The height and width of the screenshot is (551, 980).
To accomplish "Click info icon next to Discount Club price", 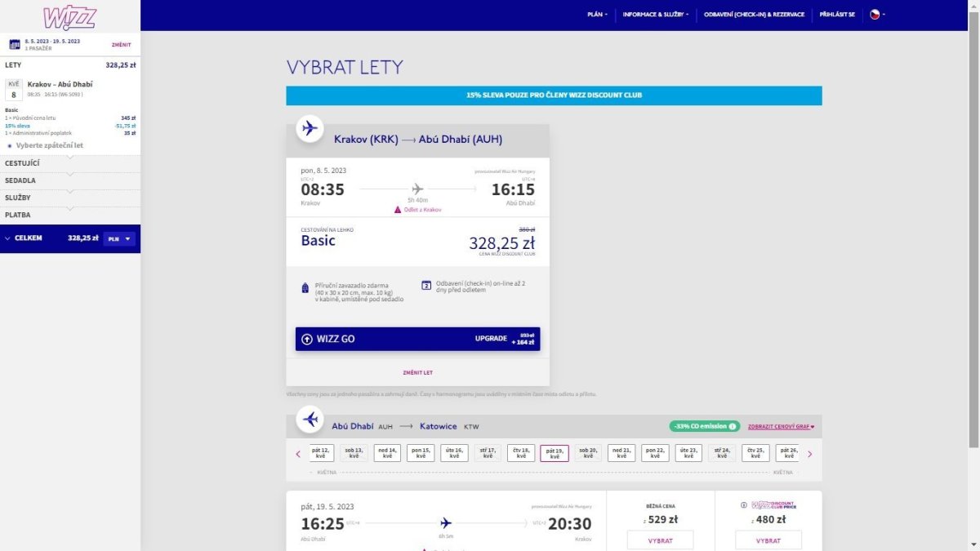I will tap(743, 505).
